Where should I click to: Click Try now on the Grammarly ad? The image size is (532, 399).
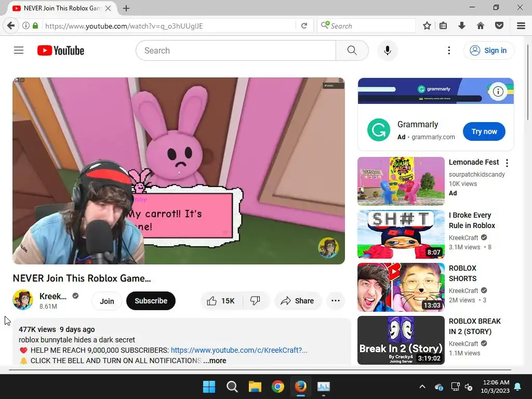coord(484,131)
